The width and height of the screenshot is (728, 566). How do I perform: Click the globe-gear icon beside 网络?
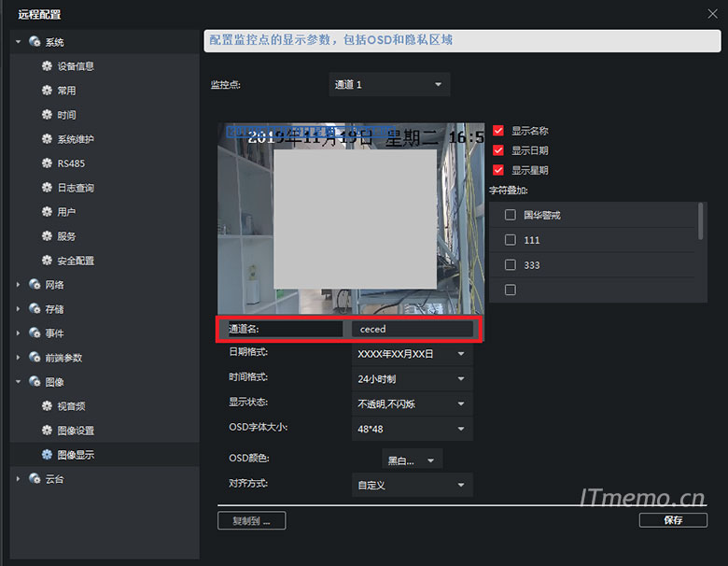click(35, 284)
